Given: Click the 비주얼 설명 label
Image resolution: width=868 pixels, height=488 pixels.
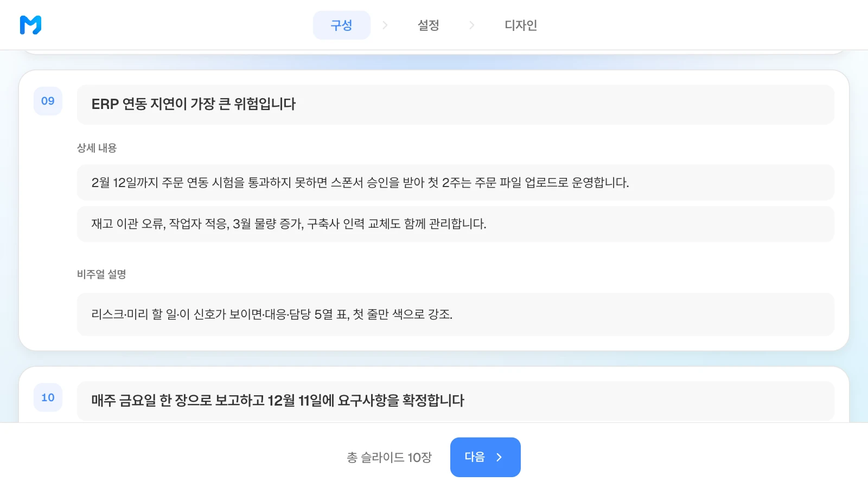Looking at the screenshot, I should click(101, 274).
